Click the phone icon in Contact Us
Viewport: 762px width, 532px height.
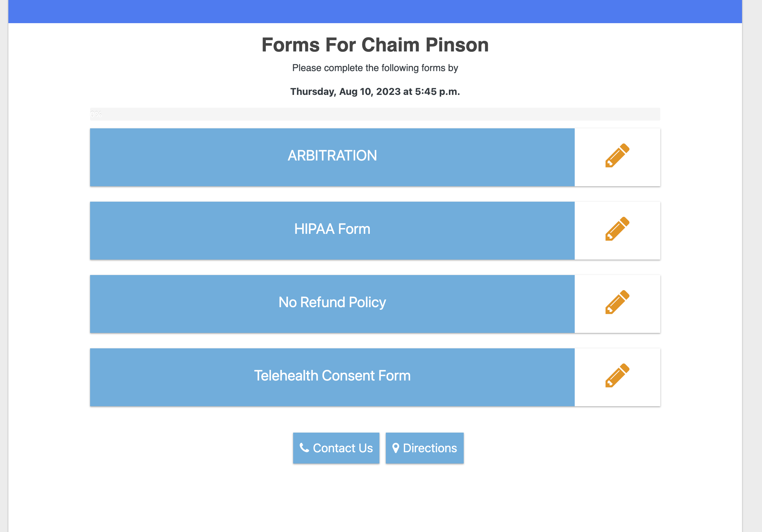click(304, 448)
